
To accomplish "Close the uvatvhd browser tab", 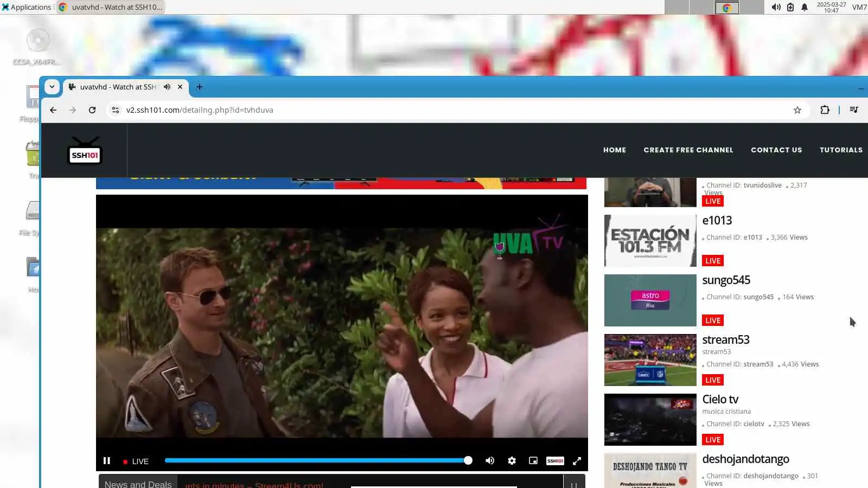I will point(180,87).
